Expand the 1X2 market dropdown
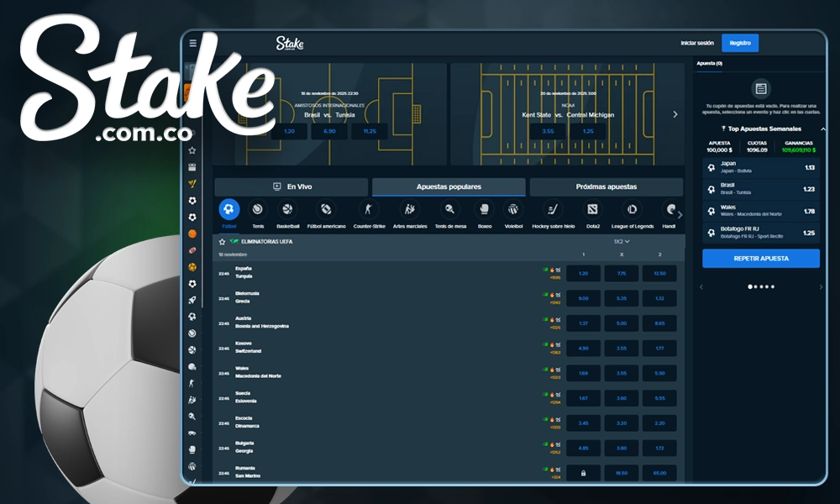The height and width of the screenshot is (504, 840). [x=622, y=241]
